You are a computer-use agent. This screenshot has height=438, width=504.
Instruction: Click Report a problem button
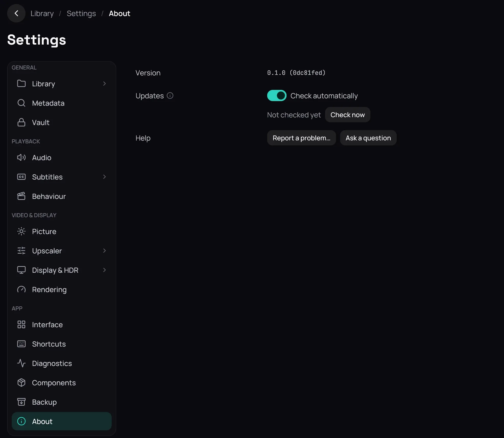click(x=301, y=138)
